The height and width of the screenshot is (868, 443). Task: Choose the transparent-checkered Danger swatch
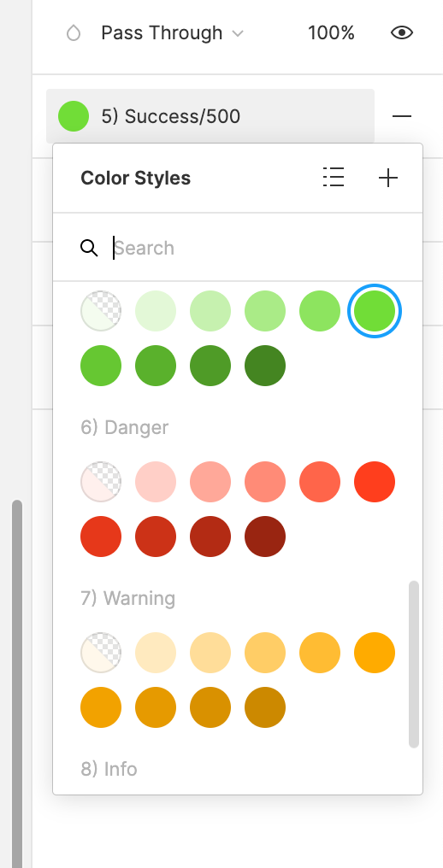(101, 482)
